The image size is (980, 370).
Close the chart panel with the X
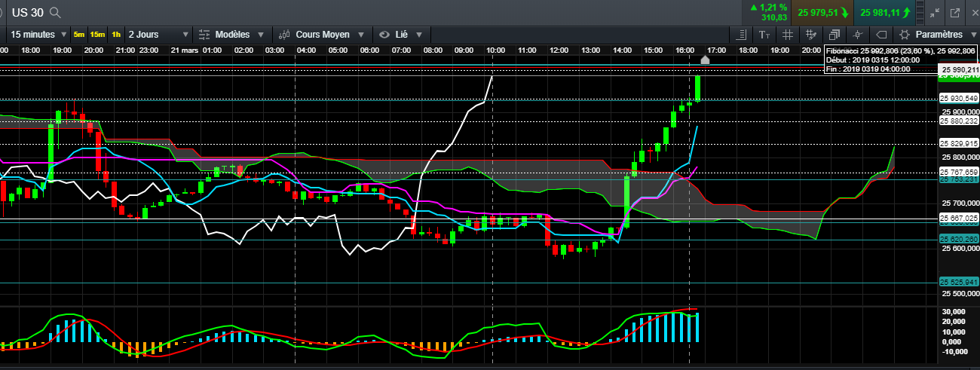click(973, 12)
